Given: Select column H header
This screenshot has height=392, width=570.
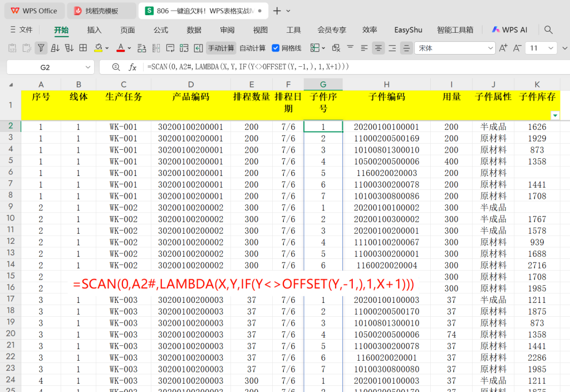Looking at the screenshot, I should (x=386, y=85).
